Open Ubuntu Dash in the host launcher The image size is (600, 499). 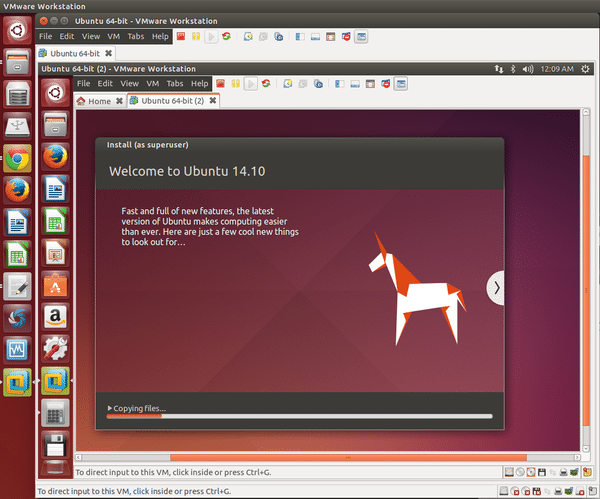coord(17,30)
